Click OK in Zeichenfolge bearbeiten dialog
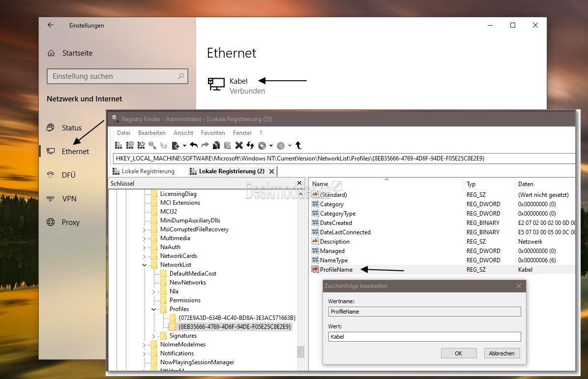This screenshot has width=588, height=379. coord(459,353)
